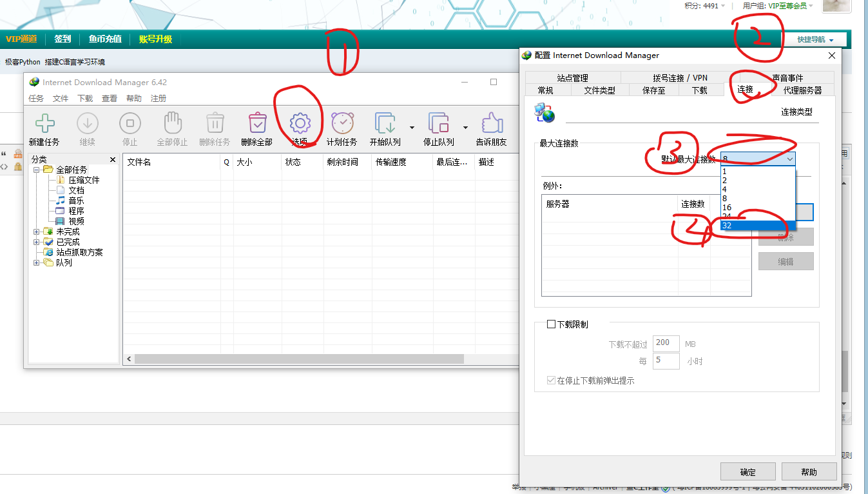Viewport: 868px width, 494px height.
Task: Open the 停止队列 dropdown arrow
Action: tap(465, 127)
